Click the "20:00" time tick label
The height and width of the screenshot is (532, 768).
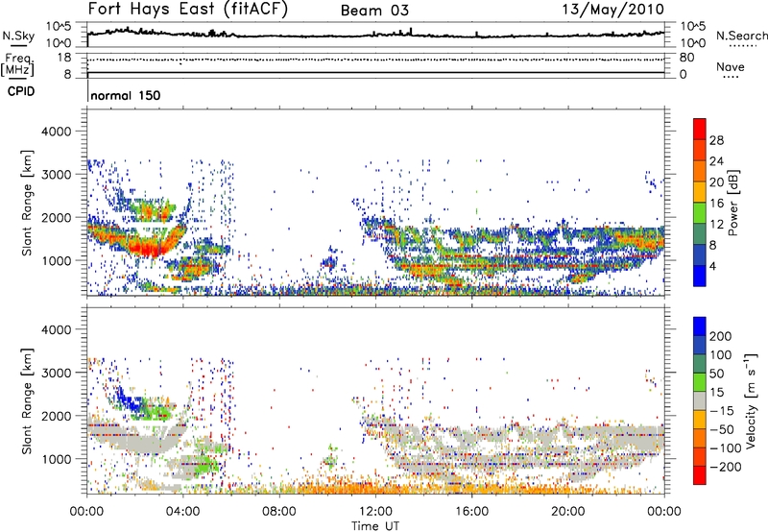567,512
